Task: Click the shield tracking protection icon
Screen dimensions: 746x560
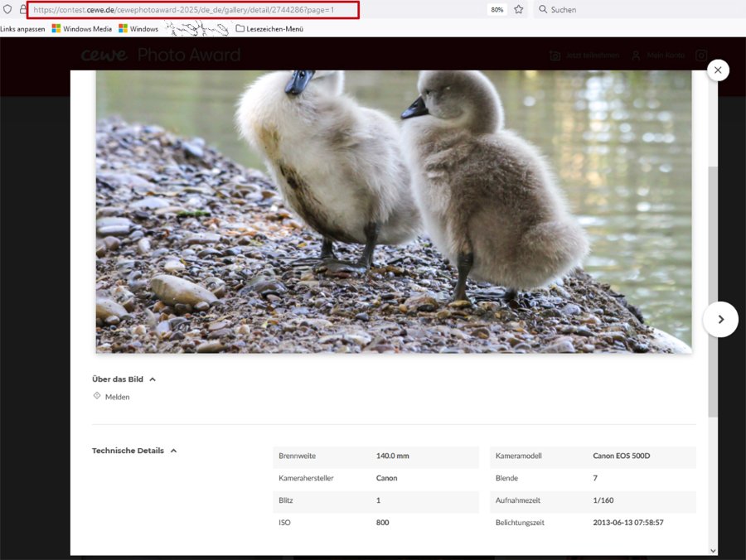Action: (x=7, y=10)
